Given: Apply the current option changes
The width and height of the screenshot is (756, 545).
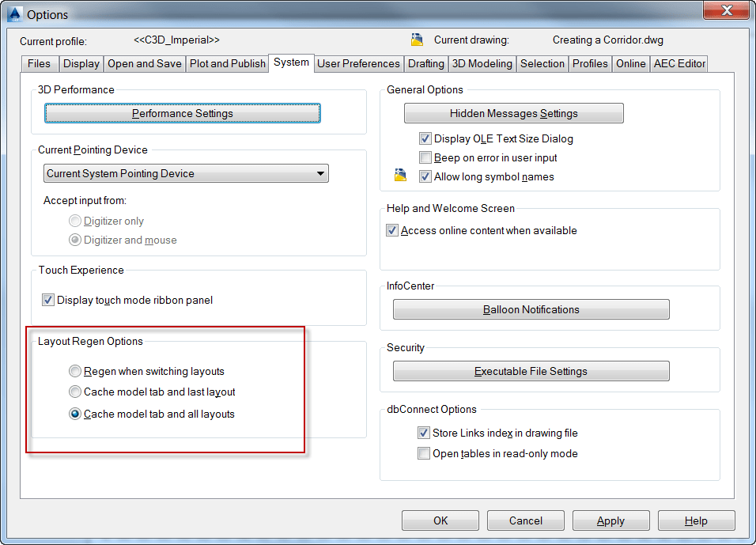Looking at the screenshot, I should pyautogui.click(x=610, y=520).
